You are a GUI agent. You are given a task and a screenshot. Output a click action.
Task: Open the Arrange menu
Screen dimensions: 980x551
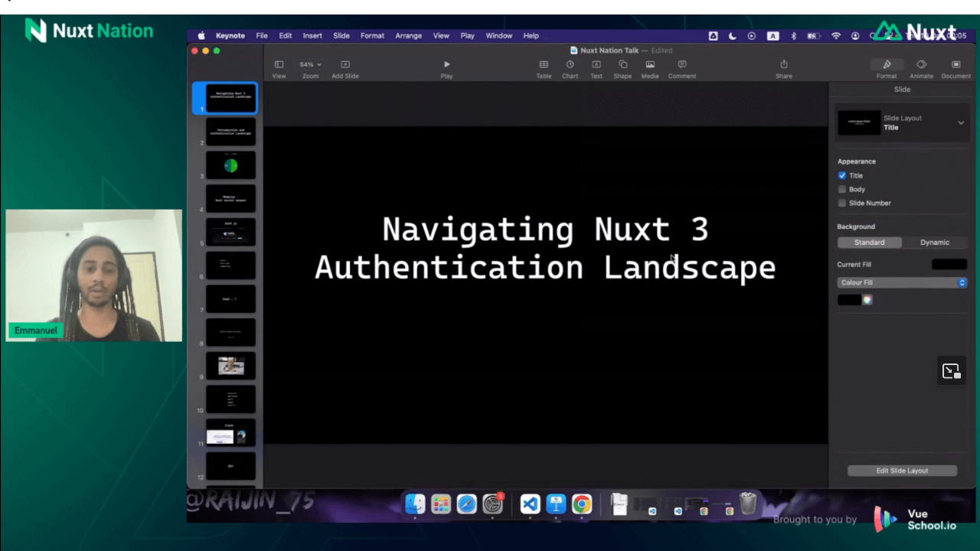tap(408, 36)
